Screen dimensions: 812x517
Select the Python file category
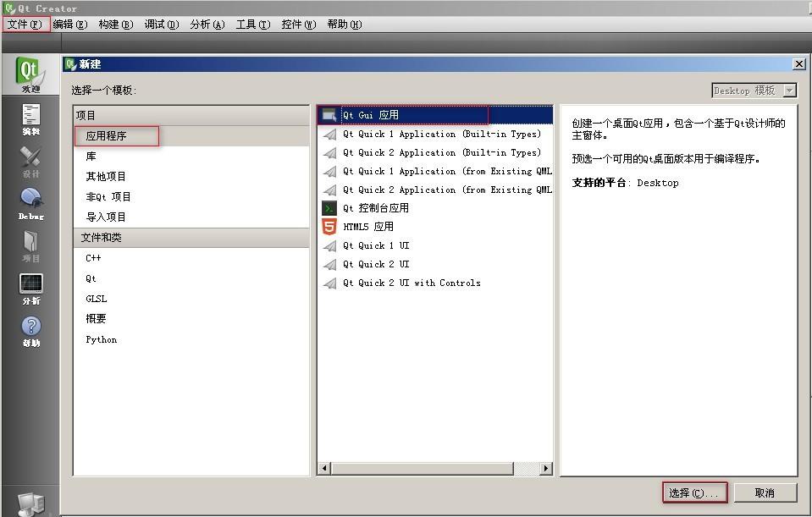[x=101, y=339]
